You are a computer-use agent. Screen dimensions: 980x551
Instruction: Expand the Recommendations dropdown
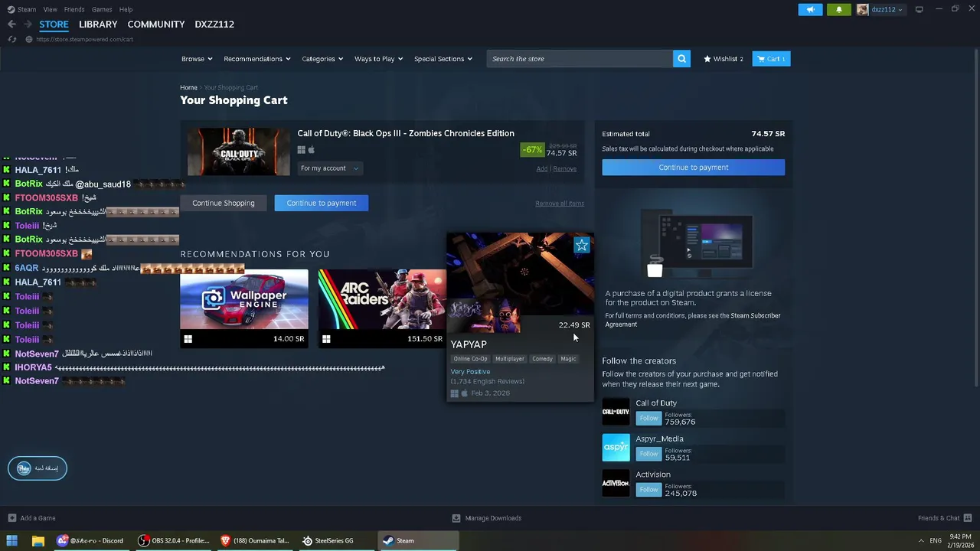pyautogui.click(x=257, y=59)
